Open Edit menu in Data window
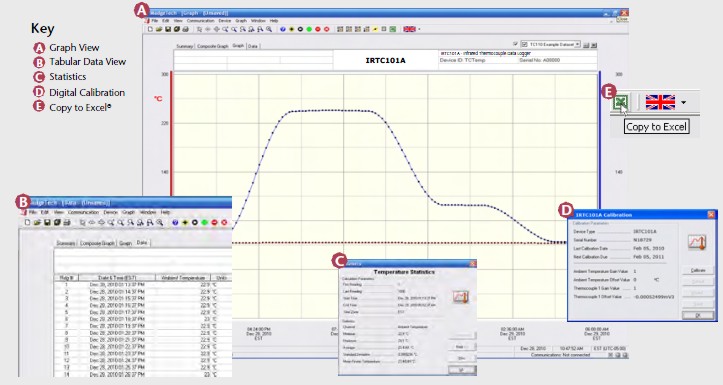Viewport: 723px width, 385px height. click(x=45, y=213)
